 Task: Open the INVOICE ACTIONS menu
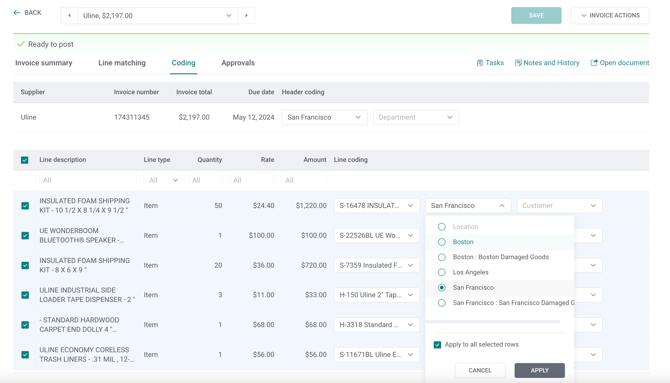(x=610, y=15)
